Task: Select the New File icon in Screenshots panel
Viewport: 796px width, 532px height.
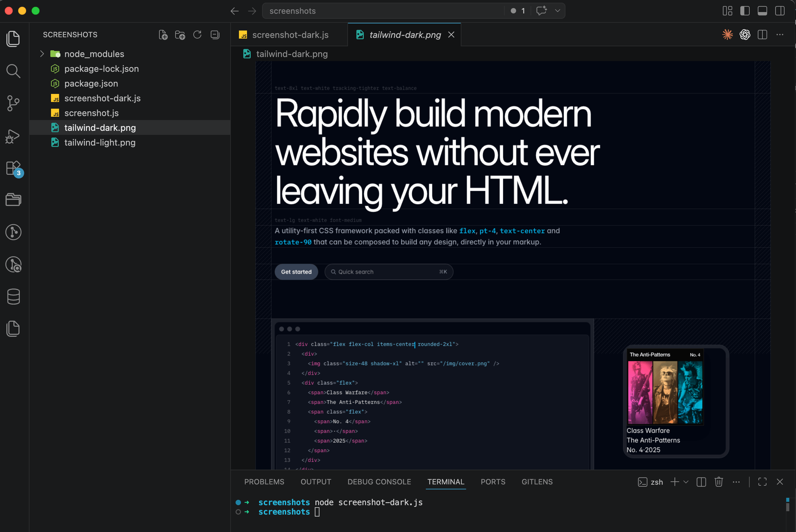Action: (x=163, y=35)
